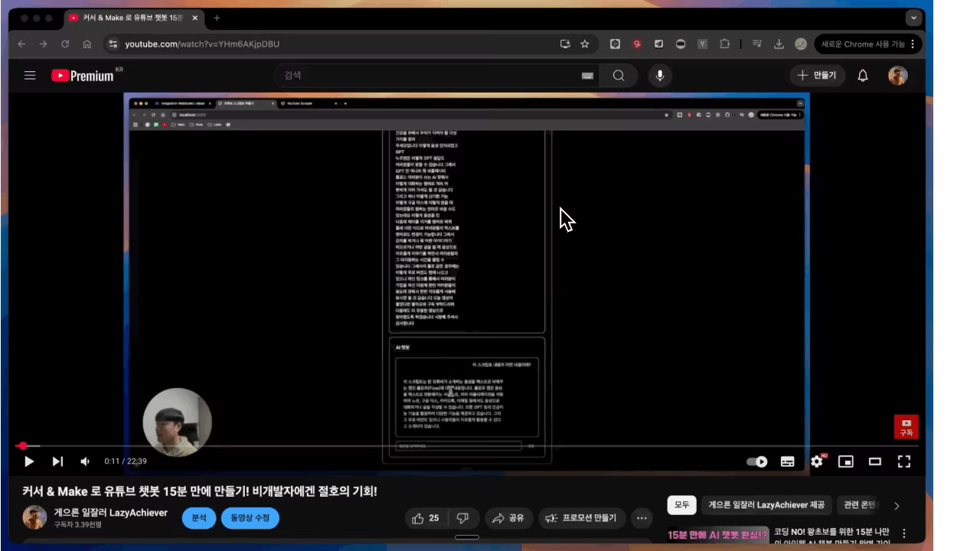Open the on-screen keyboard in the search box
Viewport: 980px width, 551px height.
pos(587,76)
